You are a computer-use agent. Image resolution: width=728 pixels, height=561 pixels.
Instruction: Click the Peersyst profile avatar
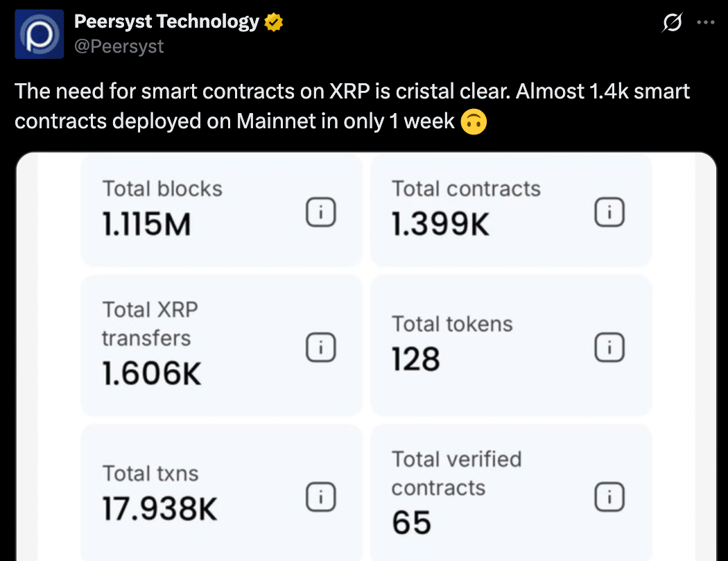coord(40,35)
